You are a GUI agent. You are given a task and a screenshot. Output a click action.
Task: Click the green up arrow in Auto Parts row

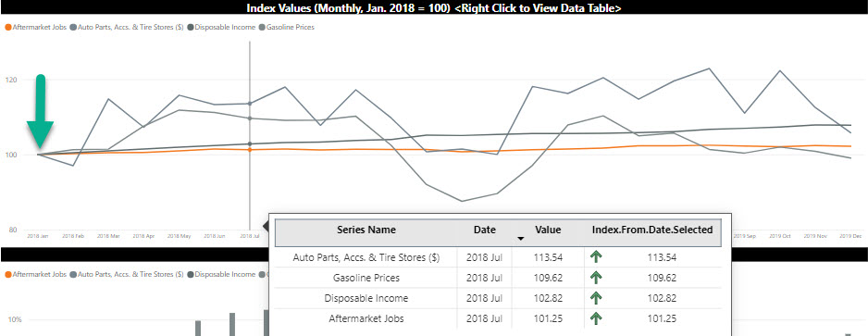(x=596, y=257)
